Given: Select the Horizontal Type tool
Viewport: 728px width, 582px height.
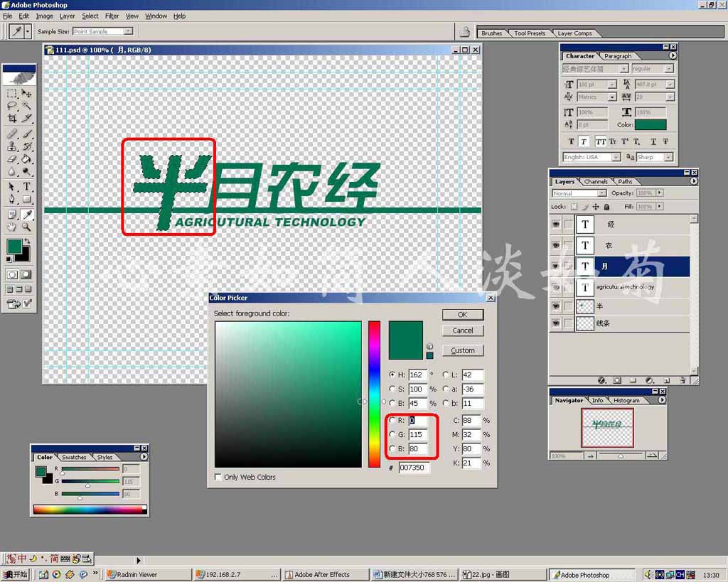Looking at the screenshot, I should click(26, 187).
